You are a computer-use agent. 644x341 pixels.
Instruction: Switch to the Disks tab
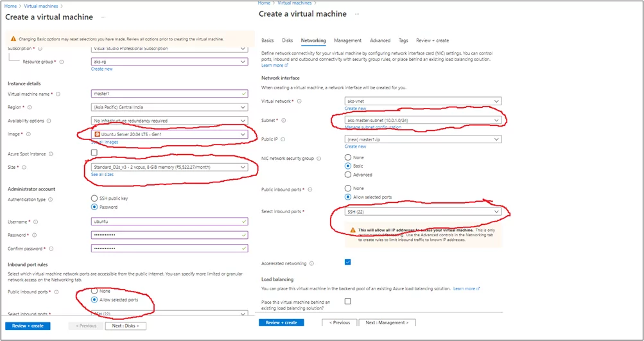coord(288,40)
